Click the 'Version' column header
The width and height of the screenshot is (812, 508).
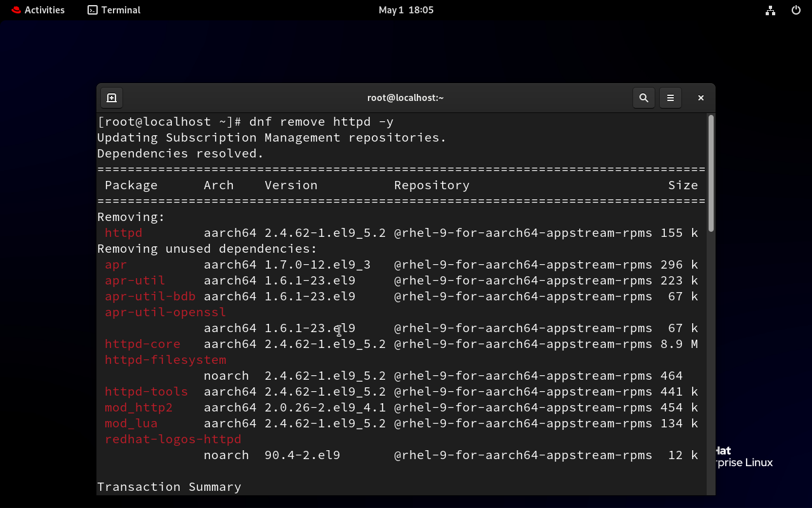[291, 185]
